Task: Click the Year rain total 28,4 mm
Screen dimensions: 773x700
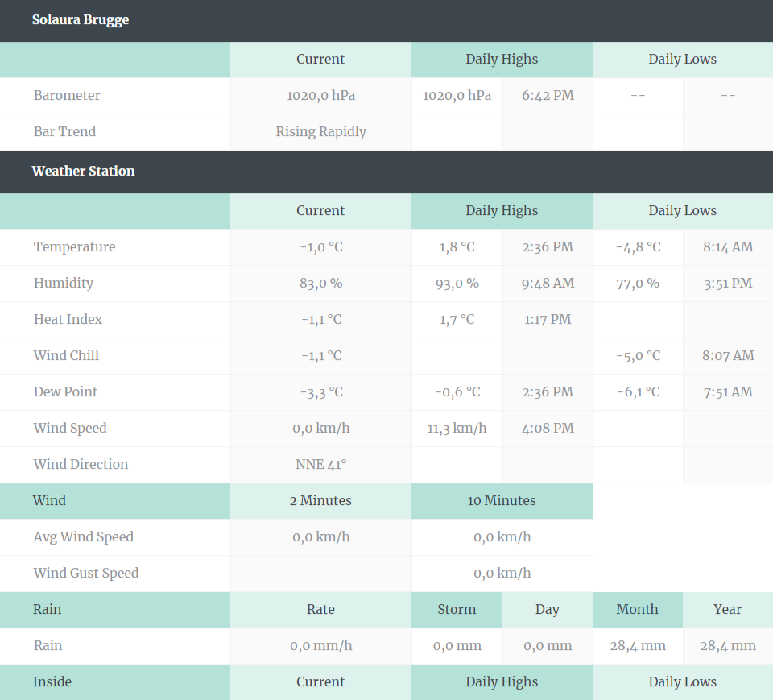Action: click(728, 646)
